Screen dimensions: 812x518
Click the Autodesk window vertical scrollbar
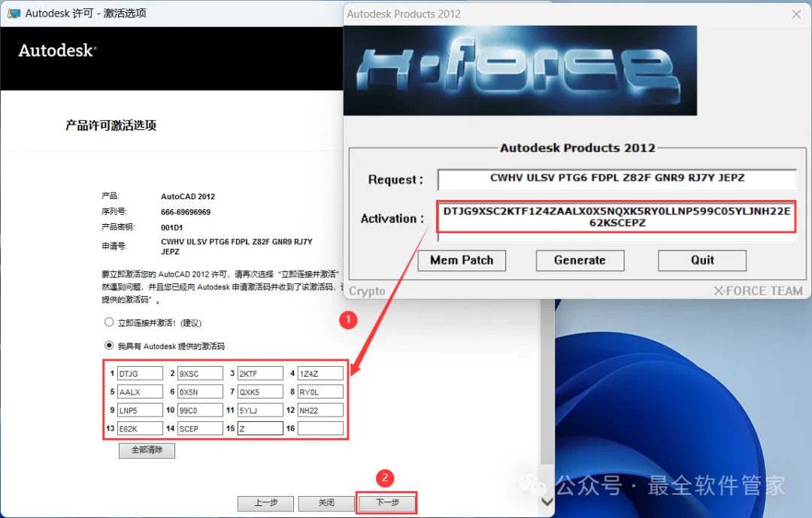547,382
